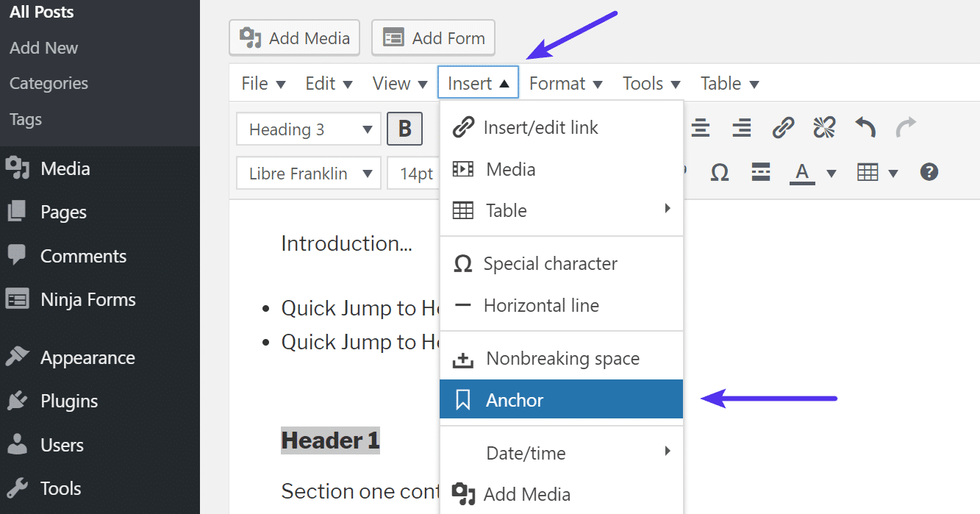Image resolution: width=980 pixels, height=514 pixels.
Task: Click the align right icon
Action: tap(742, 129)
